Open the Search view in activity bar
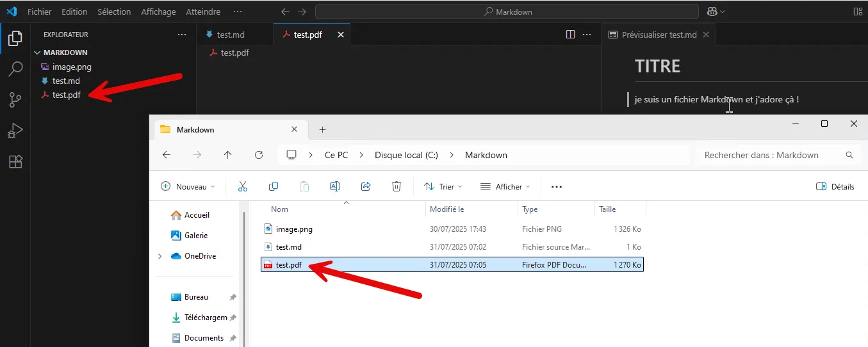Screen dimensions: 868x347 15,69
